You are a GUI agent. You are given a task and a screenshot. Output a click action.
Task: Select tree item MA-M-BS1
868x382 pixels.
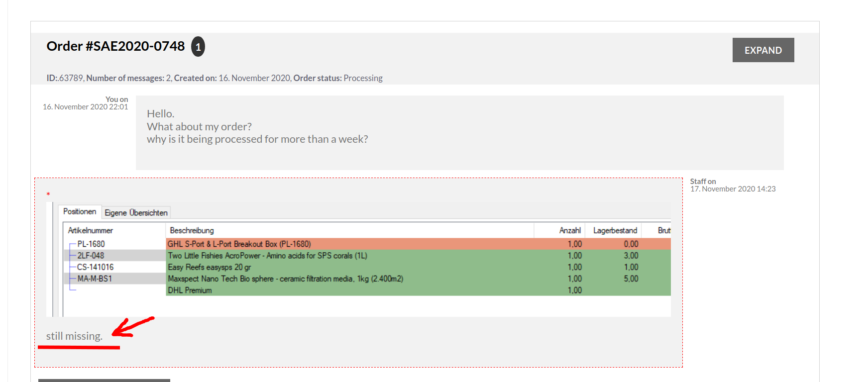tap(94, 279)
